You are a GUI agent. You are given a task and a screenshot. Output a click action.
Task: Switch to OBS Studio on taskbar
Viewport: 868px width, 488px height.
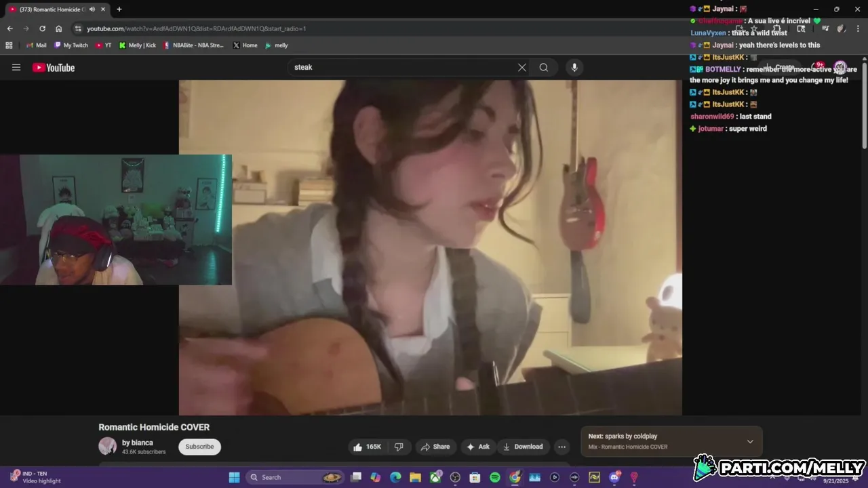coord(455,477)
